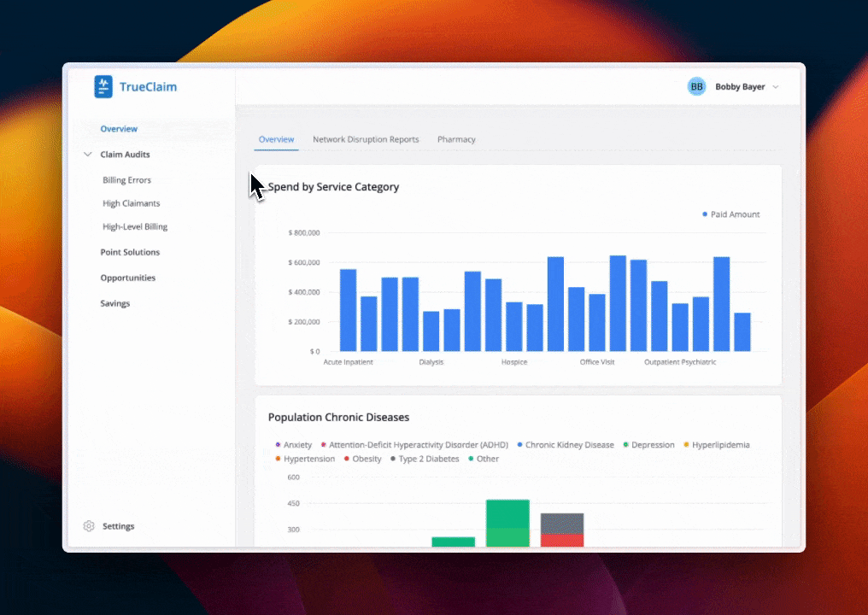Viewport: 868px width, 615px height.
Task: Toggle Chronic Kidney Disease legend series
Action: [x=566, y=444]
